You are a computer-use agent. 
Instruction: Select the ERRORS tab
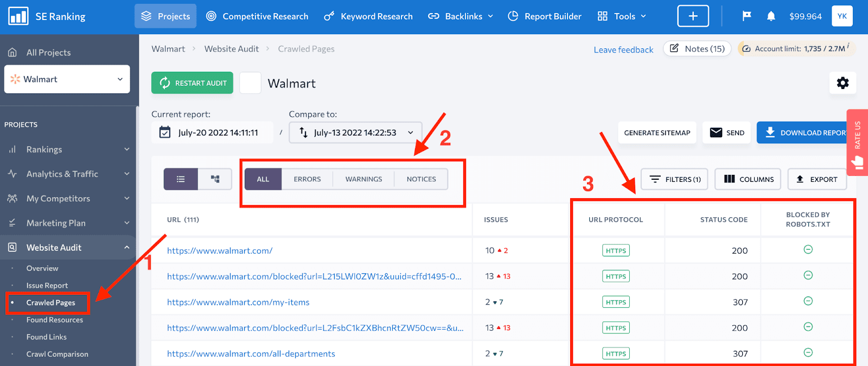coord(307,179)
